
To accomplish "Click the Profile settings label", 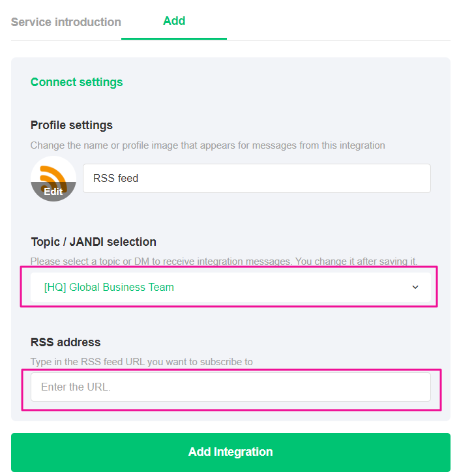I will (72, 125).
